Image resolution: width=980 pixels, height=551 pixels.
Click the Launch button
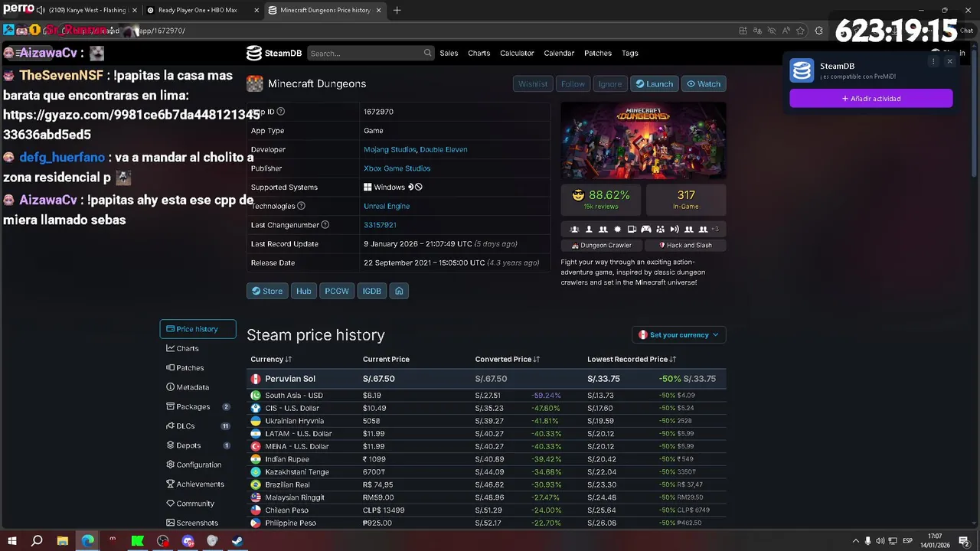tap(654, 84)
